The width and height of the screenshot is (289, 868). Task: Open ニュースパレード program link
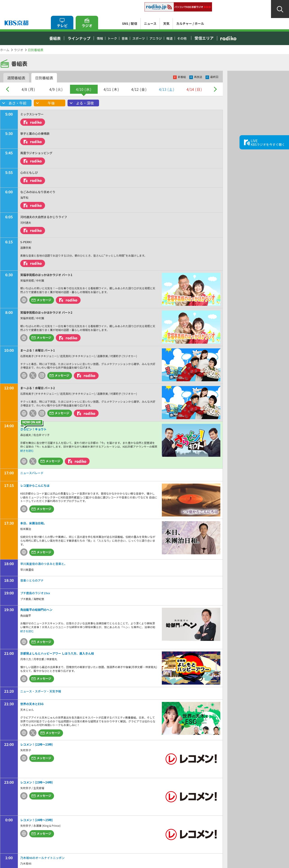point(32,473)
